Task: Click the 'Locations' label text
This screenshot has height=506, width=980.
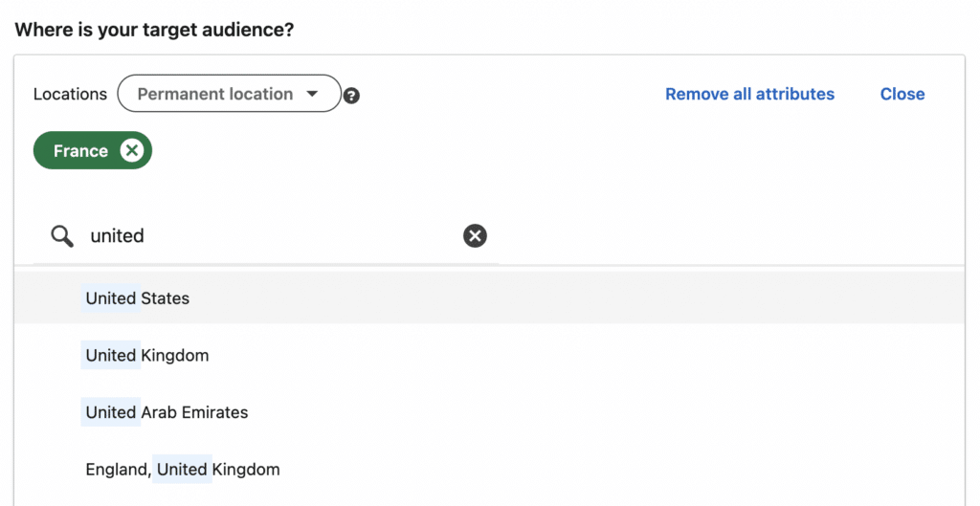Action: pos(70,94)
